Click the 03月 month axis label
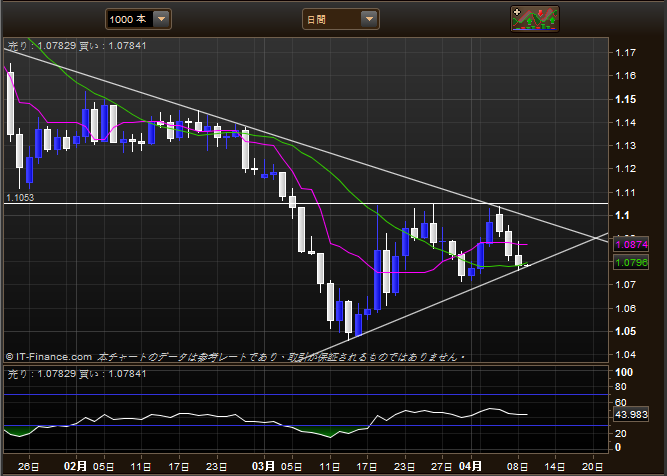 click(263, 466)
